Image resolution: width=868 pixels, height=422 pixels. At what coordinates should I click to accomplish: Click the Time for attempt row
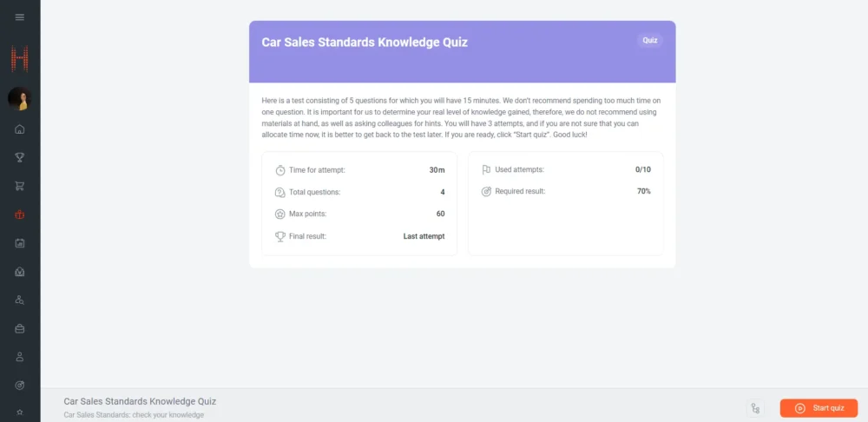pyautogui.click(x=359, y=170)
